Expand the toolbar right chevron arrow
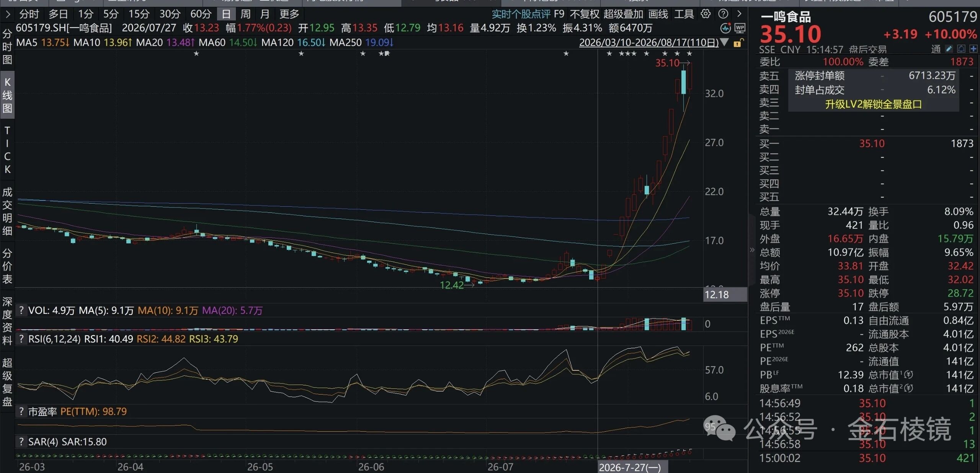The image size is (980, 473). (x=739, y=14)
